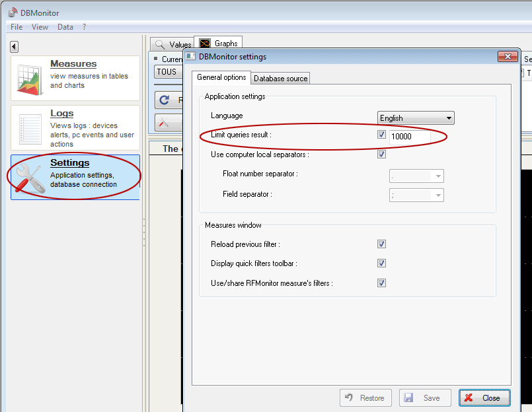The height and width of the screenshot is (412, 532).
Task: Open the Field separator dropdown
Action: point(416,195)
